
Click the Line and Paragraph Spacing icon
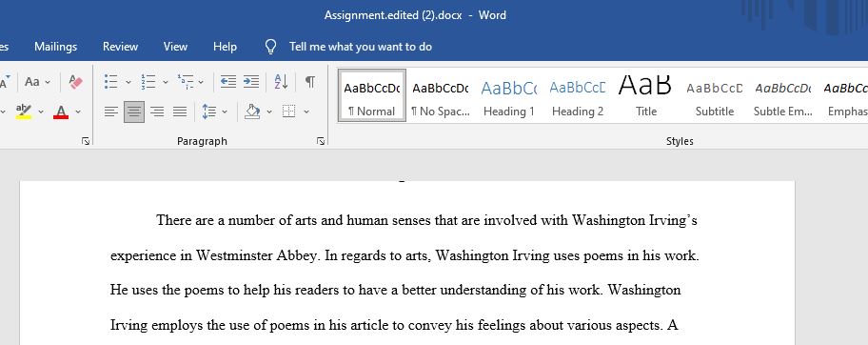pos(209,112)
